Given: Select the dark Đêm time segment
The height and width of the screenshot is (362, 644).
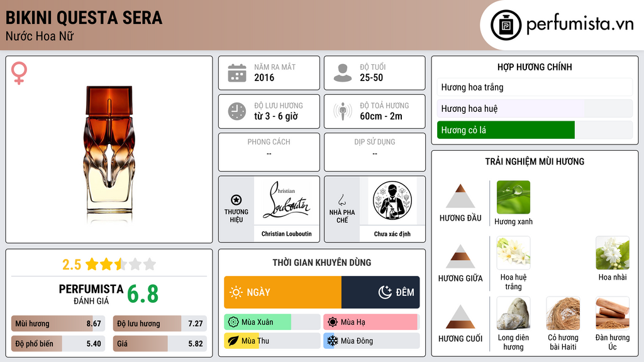Looking at the screenshot, I should pyautogui.click(x=380, y=292).
